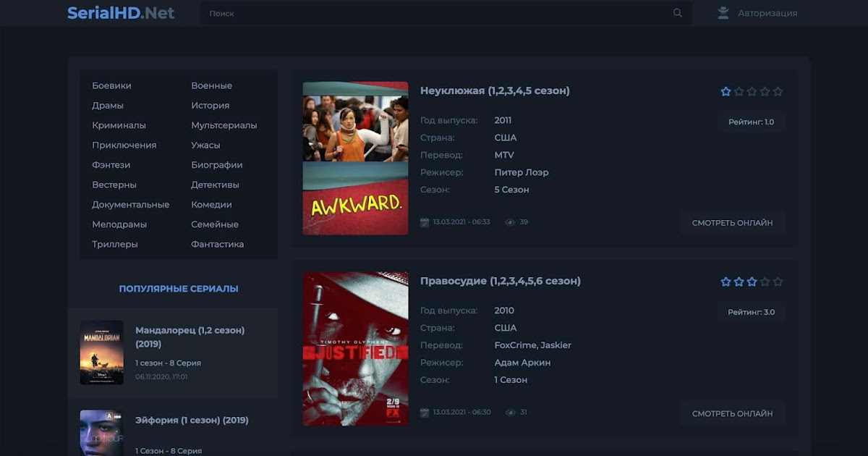Select the Боевики genre
This screenshot has height=456, width=868.
coord(111,85)
